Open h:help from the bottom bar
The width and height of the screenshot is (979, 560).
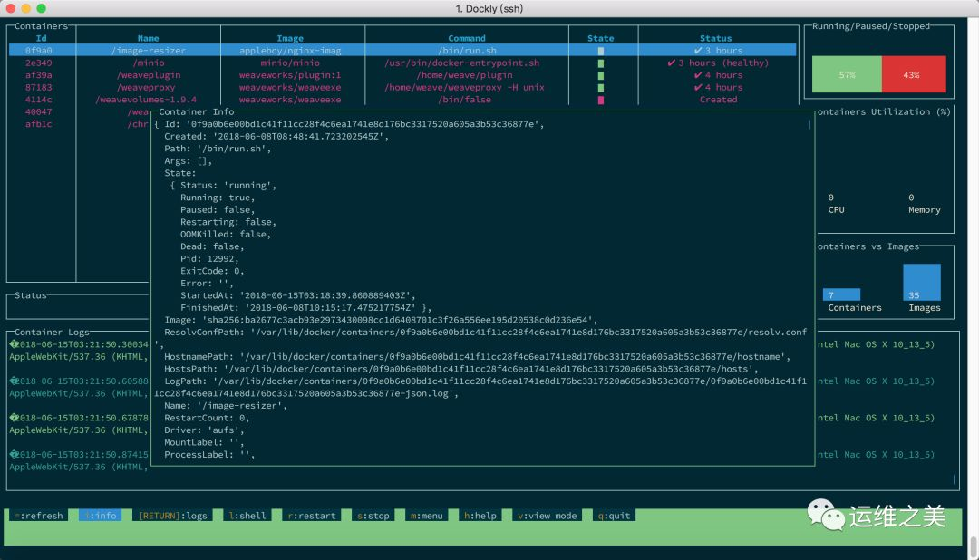pyautogui.click(x=480, y=516)
